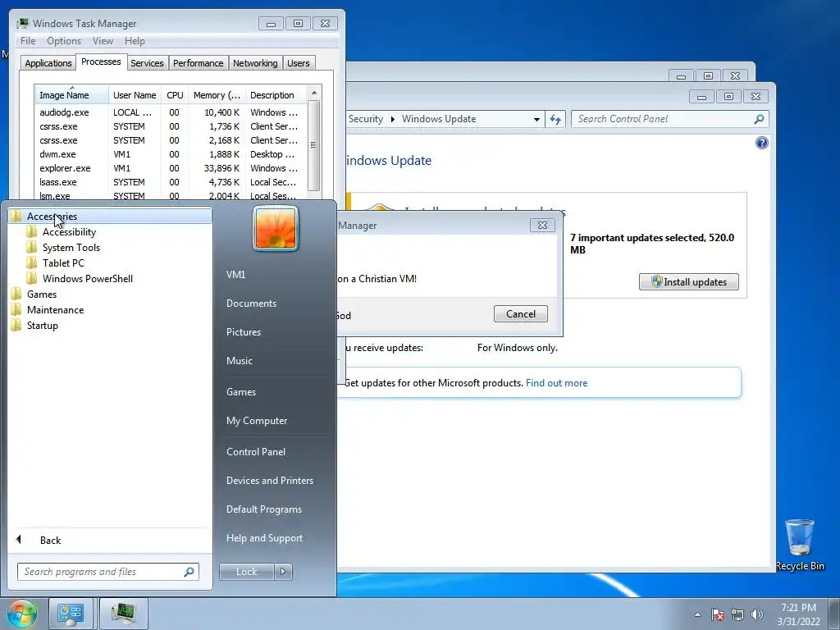Open My Computer from Start menu

coord(257,421)
